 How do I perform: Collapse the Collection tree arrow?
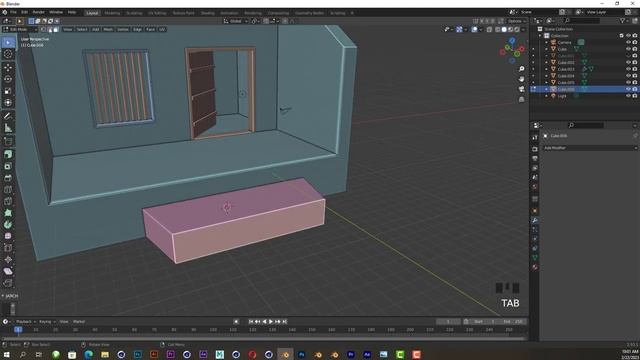[x=540, y=36]
